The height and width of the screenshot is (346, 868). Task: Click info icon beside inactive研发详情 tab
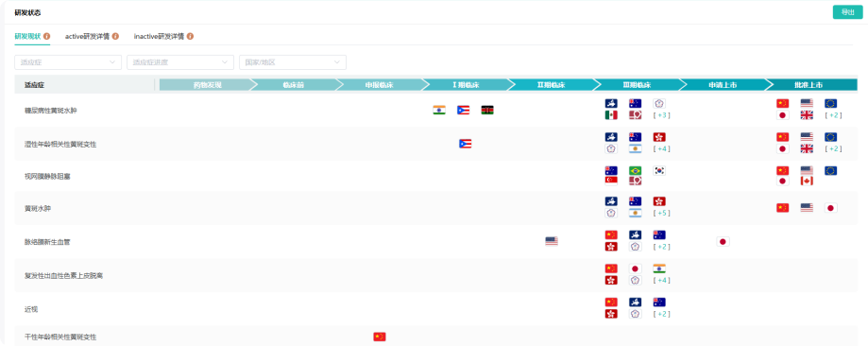point(190,36)
